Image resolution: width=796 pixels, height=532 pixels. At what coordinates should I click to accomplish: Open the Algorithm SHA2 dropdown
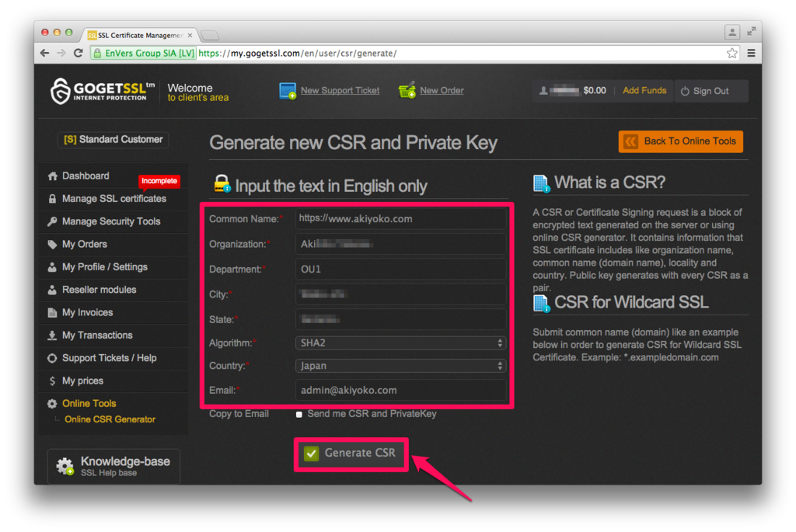(400, 342)
